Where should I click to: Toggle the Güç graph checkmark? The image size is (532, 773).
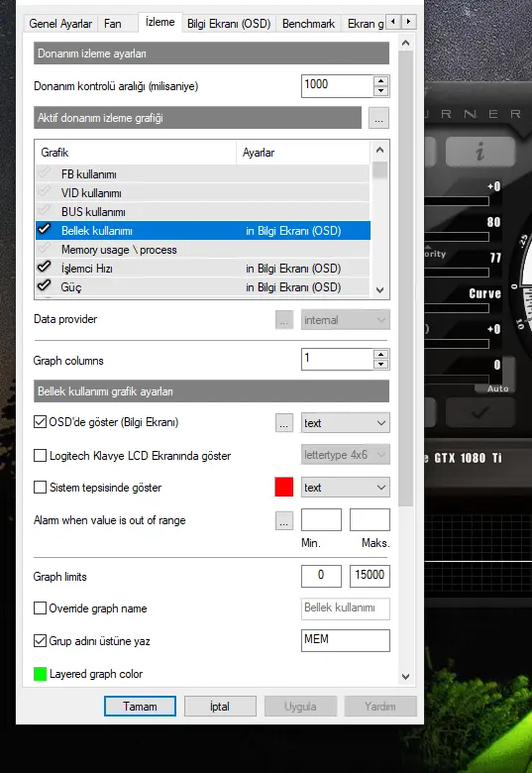tap(45, 285)
